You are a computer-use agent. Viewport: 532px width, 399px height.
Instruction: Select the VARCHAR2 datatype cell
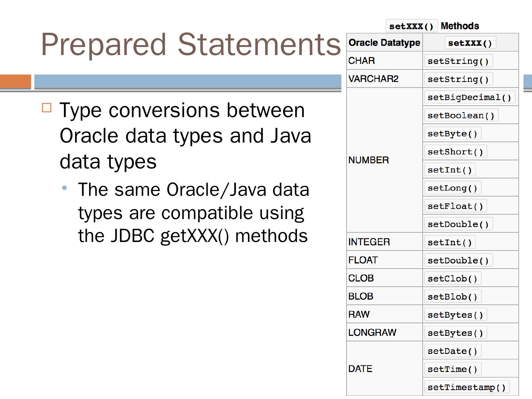click(x=374, y=79)
